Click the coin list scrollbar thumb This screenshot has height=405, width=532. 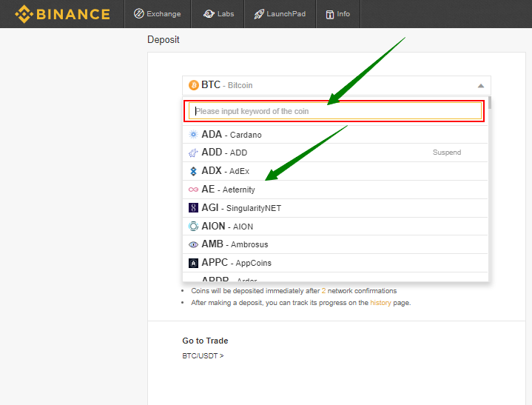pyautogui.click(x=490, y=102)
